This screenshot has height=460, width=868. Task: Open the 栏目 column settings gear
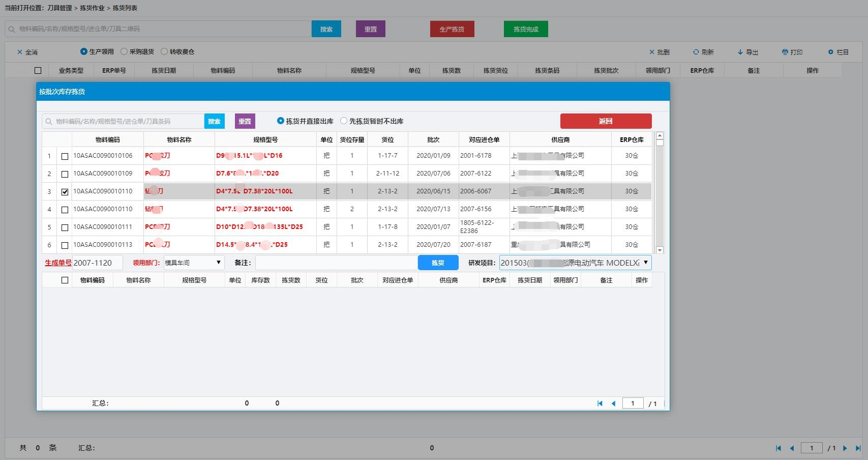pos(831,52)
